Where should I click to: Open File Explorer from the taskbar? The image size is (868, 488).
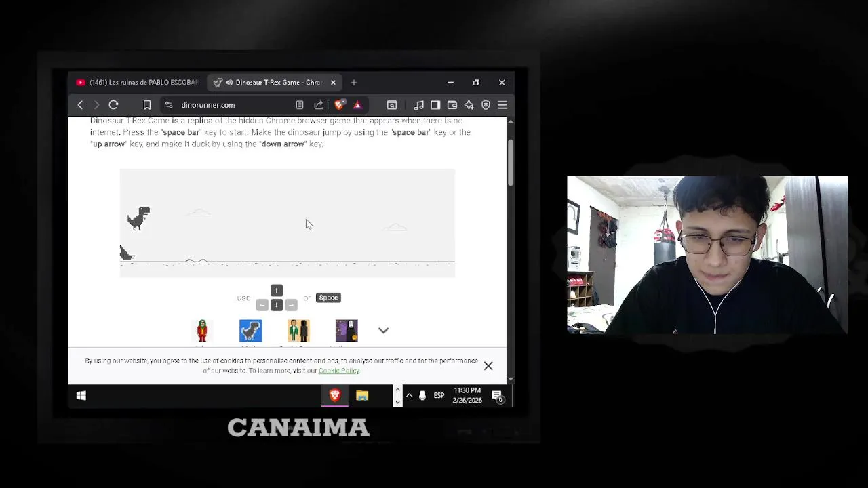click(x=362, y=396)
